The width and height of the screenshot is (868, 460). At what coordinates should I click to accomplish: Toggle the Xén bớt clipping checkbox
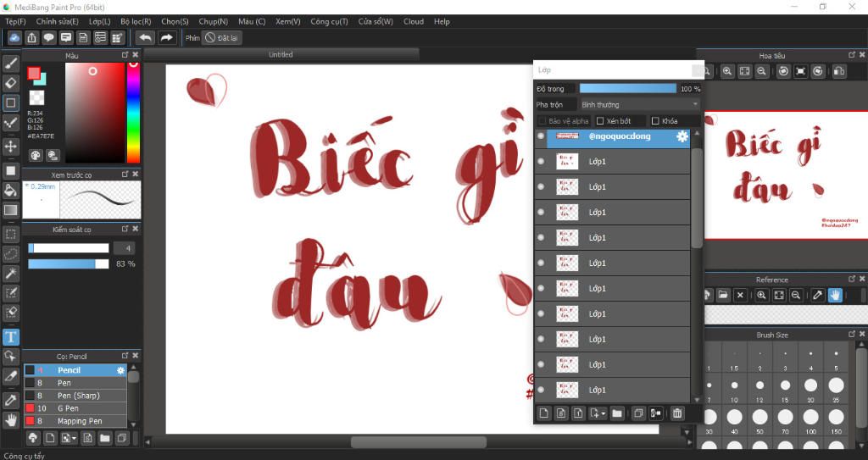point(600,120)
